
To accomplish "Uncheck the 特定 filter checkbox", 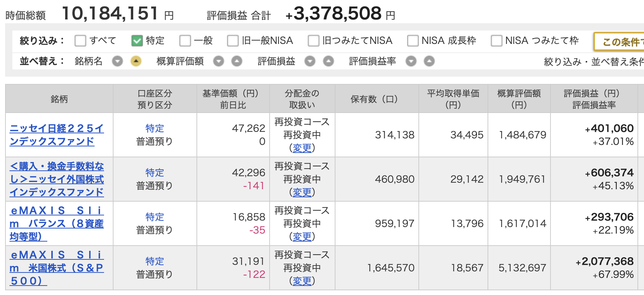I will click(x=137, y=41).
